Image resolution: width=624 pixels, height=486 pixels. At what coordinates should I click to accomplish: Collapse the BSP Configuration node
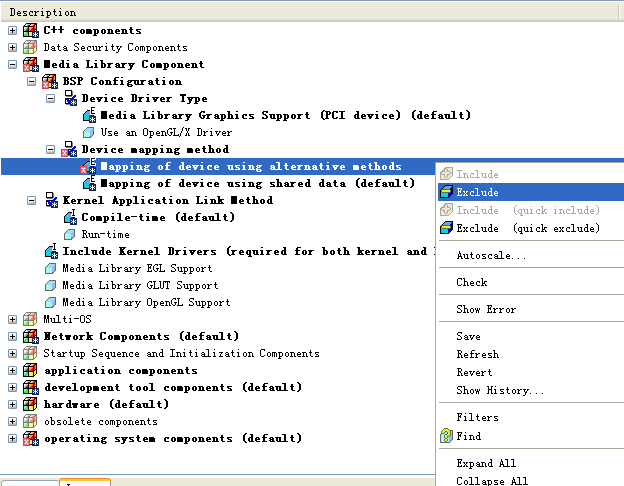coord(31,82)
